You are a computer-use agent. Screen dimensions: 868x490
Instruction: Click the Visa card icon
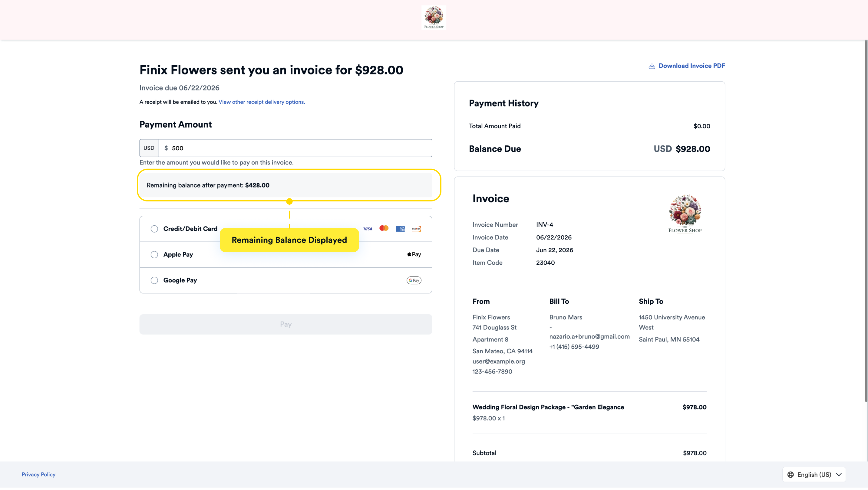coord(368,229)
